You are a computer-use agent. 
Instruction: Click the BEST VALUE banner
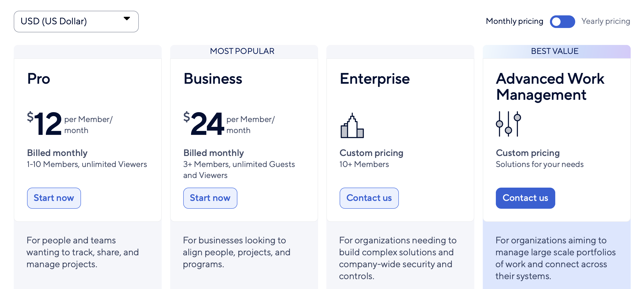point(555,51)
